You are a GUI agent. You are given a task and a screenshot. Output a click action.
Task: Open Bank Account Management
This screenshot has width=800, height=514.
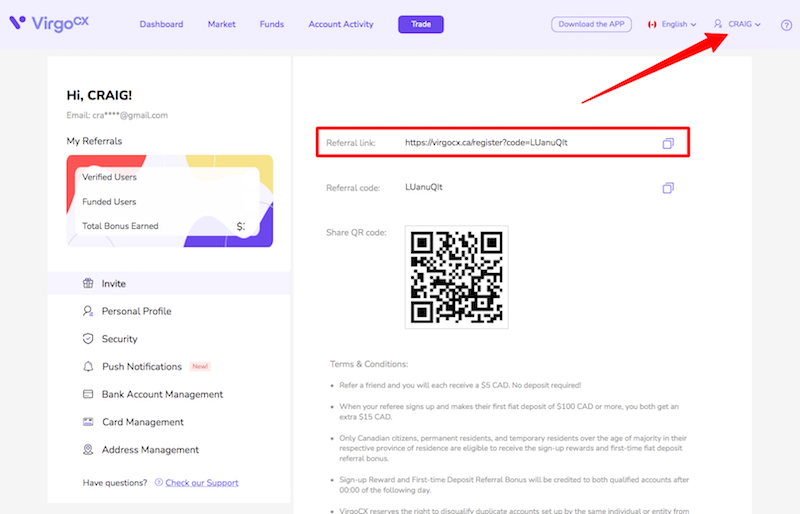[162, 394]
